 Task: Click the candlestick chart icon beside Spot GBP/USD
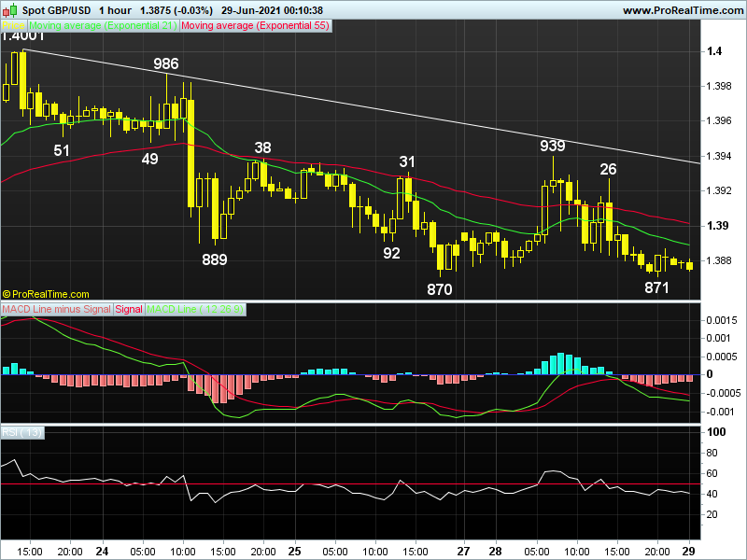(x=10, y=9)
